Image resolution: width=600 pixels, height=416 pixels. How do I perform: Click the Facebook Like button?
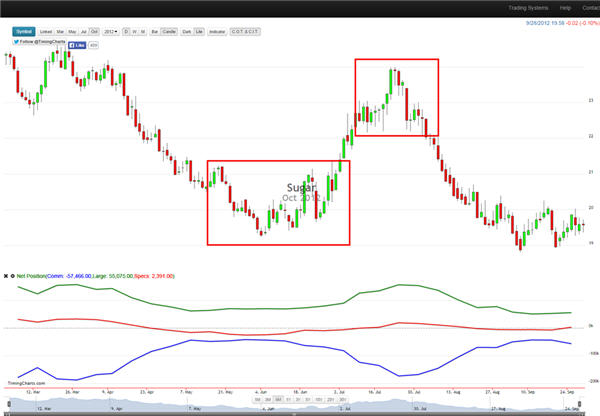pyautogui.click(x=78, y=44)
